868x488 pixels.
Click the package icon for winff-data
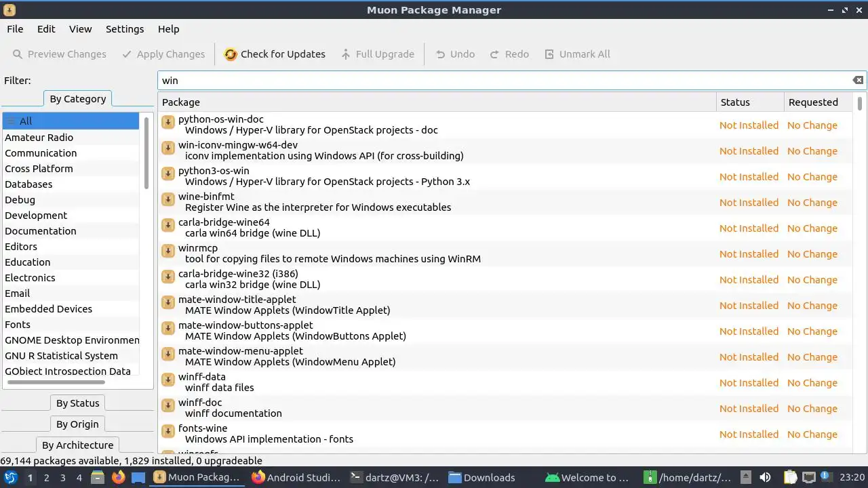[x=168, y=380]
